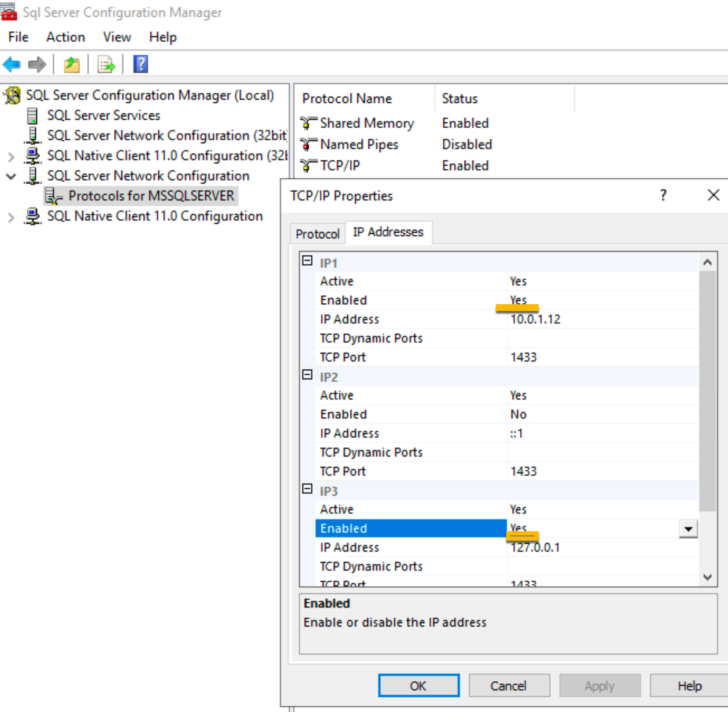Click the SQL Native Client 11.0 Configuration icon
728x712 pixels.
(x=33, y=216)
